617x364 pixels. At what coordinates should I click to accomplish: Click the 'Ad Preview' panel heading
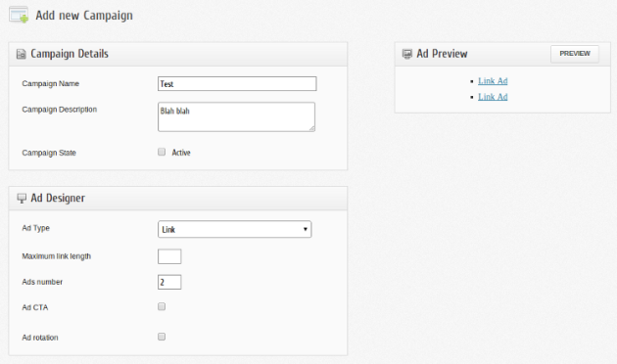pyautogui.click(x=442, y=54)
